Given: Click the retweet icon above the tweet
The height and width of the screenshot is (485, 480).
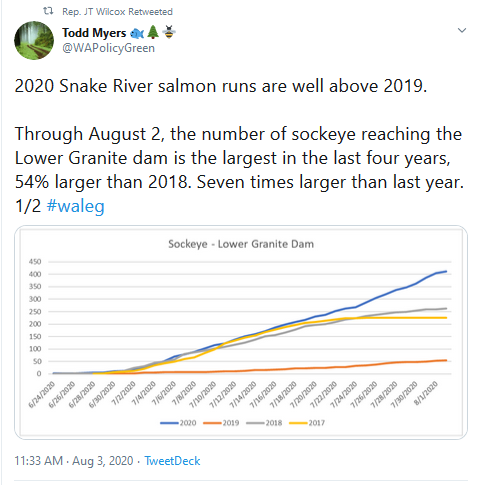Looking at the screenshot, I should tap(48, 11).
